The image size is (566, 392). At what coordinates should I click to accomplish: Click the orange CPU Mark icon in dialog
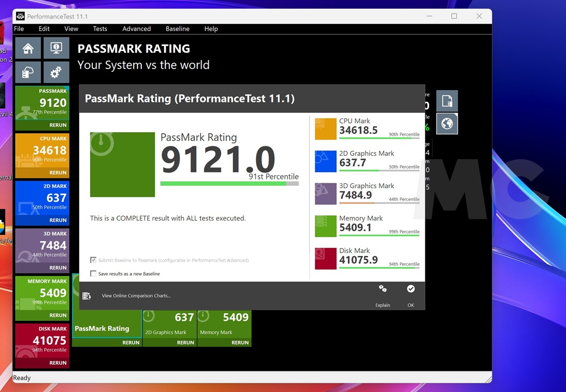(x=326, y=129)
